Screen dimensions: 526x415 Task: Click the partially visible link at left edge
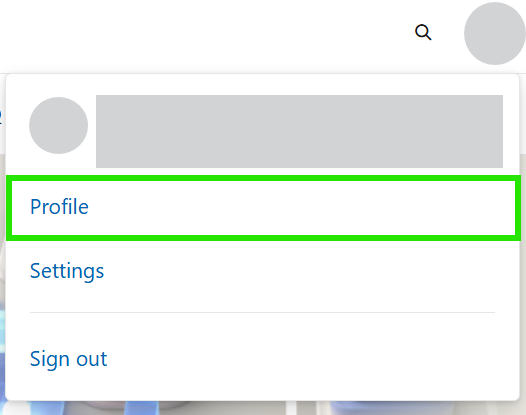(x=1, y=116)
